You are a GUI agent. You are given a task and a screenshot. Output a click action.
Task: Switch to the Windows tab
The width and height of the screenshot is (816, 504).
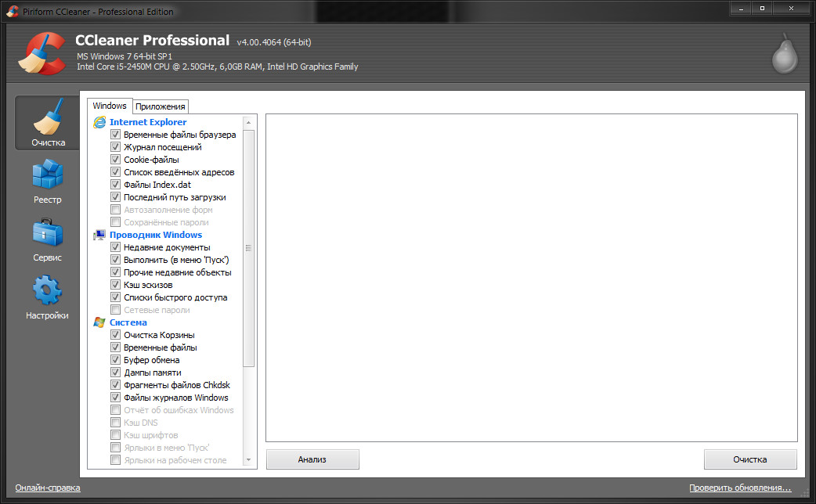tap(110, 106)
